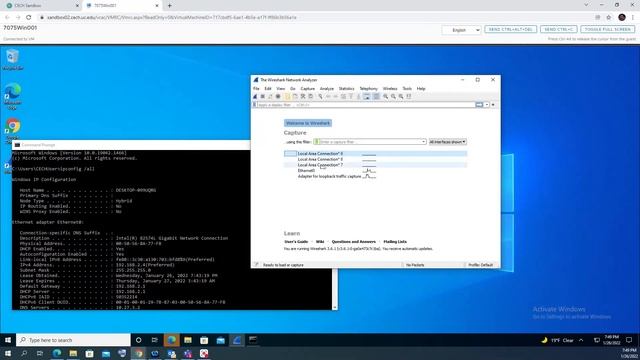Click the reload capture file icon
Screen dimensions: 640x360
(311, 96)
